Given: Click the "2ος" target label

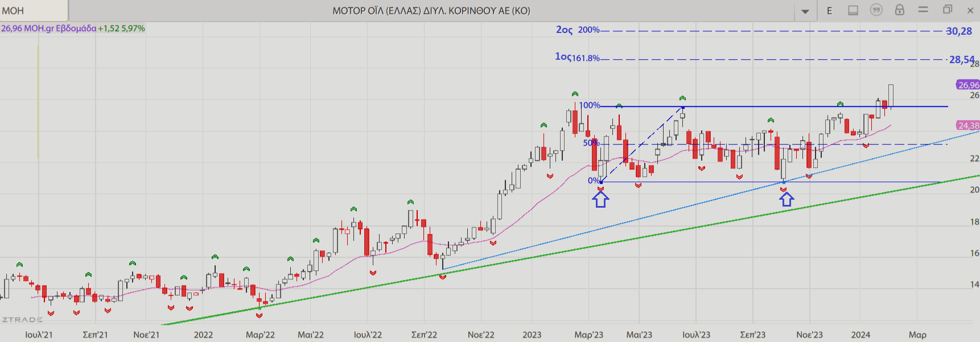Looking at the screenshot, I should click(565, 30).
